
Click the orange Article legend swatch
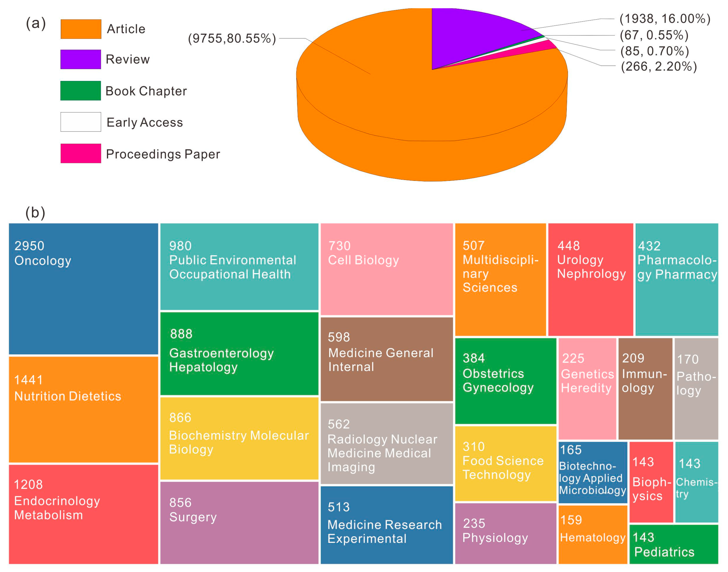(x=81, y=29)
